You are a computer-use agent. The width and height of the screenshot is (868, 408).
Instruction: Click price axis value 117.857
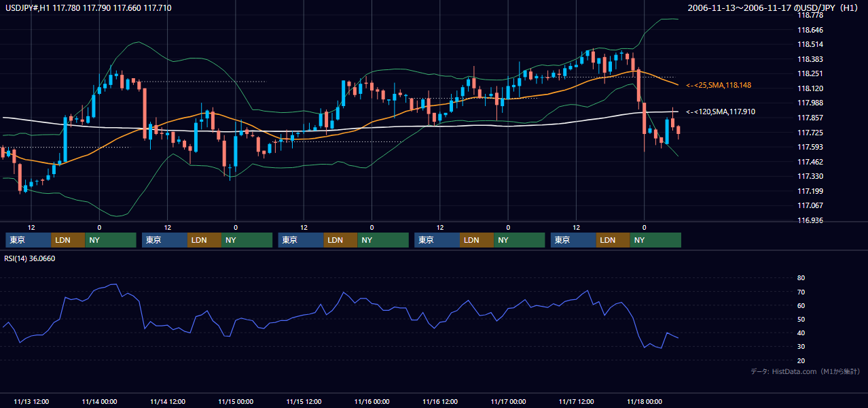pyautogui.click(x=810, y=118)
